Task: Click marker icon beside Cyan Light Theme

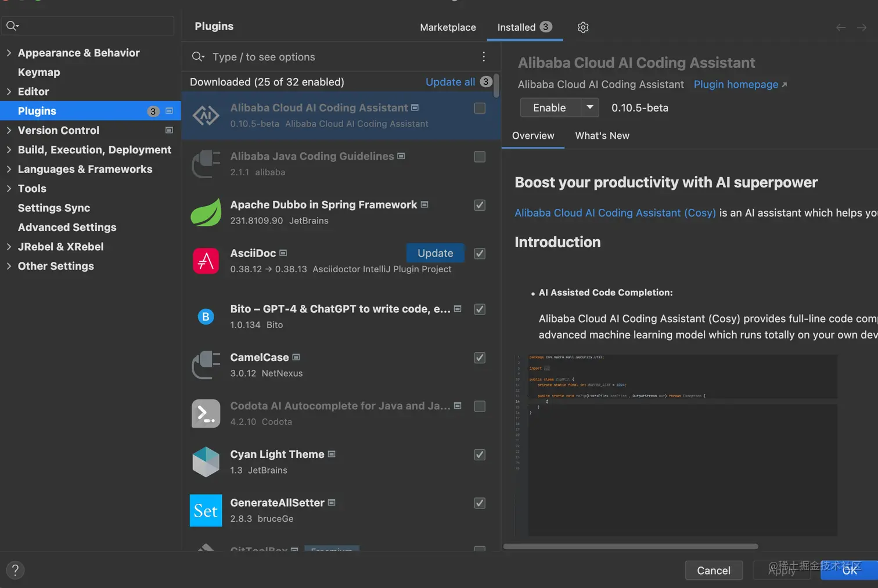Action: (332, 454)
